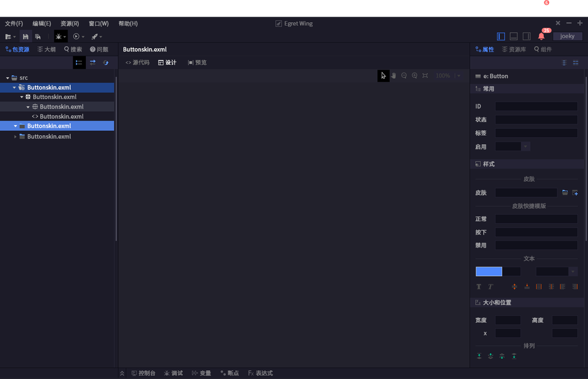Select the arrow pointer tool on canvas
The width and height of the screenshot is (588, 379).
[x=383, y=76]
